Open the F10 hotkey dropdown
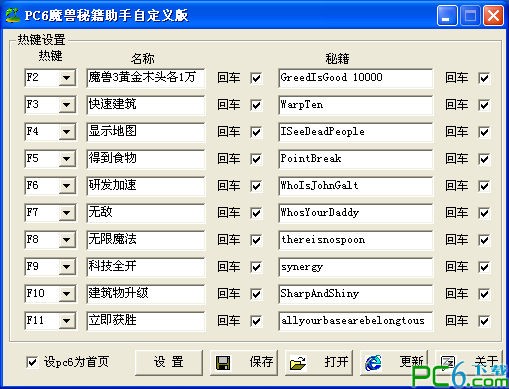 click(x=67, y=294)
